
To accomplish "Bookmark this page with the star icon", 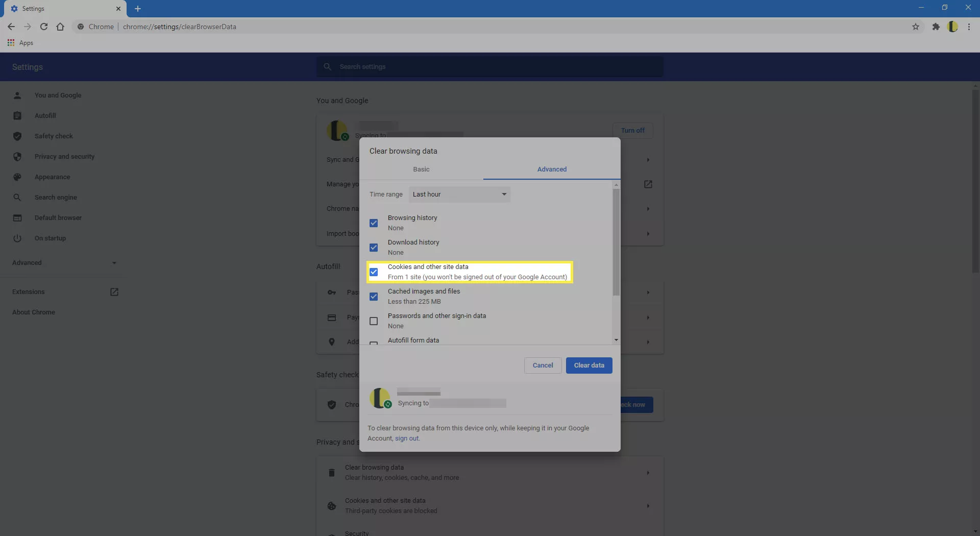I will coord(916,27).
